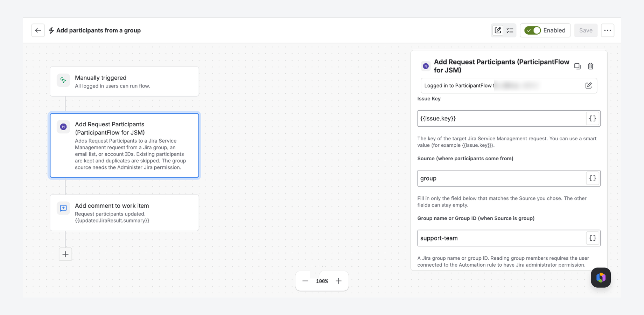The height and width of the screenshot is (315, 644).
Task: Open the more options ellipsis menu
Action: [608, 30]
